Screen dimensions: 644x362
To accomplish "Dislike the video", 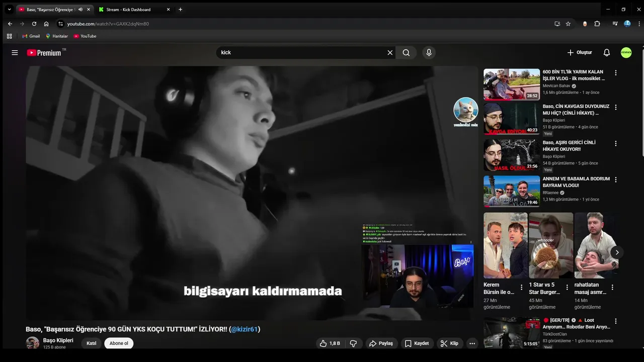I will click(x=353, y=343).
